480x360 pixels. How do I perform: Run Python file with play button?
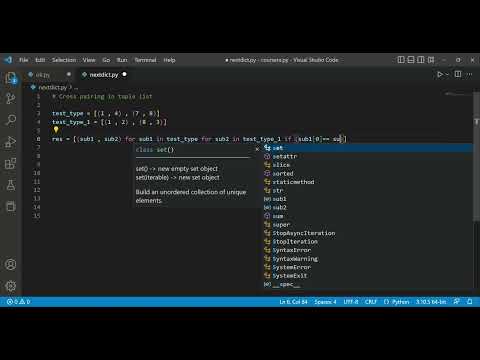pos(440,74)
